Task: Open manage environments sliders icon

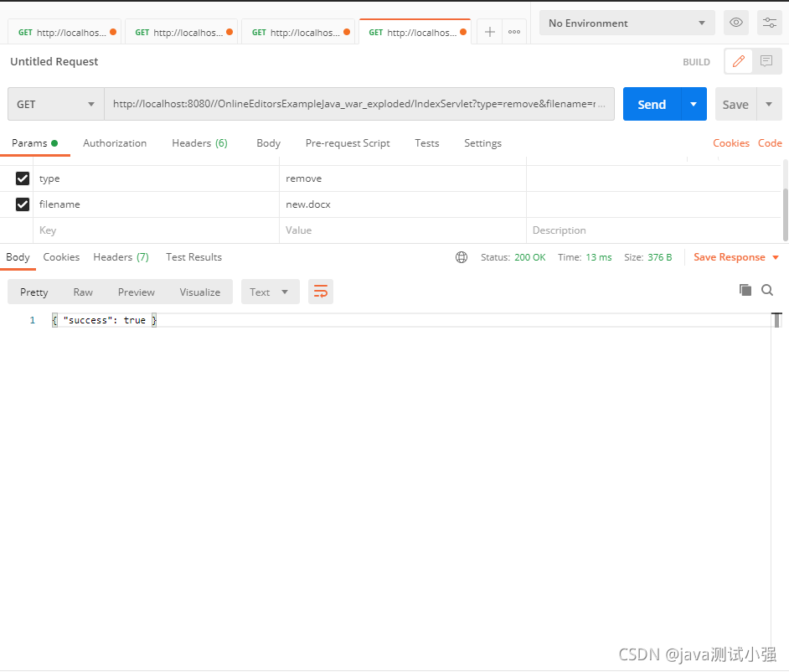Action: 770,23
